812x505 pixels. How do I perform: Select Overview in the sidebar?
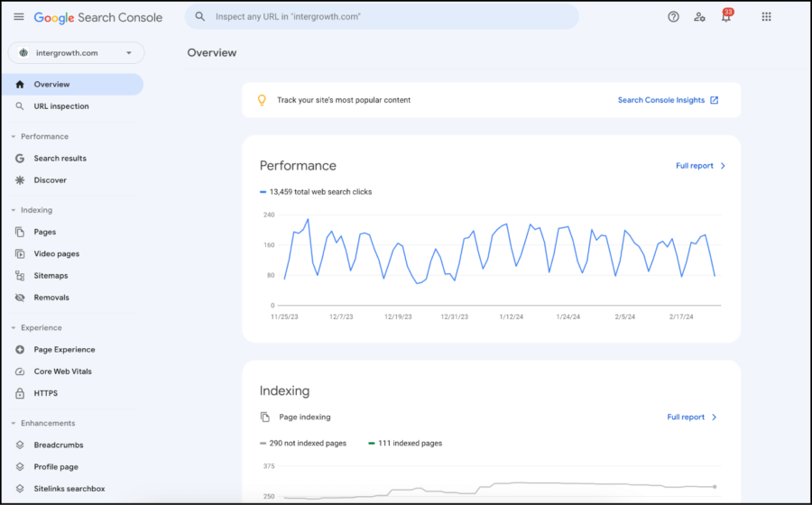point(72,85)
